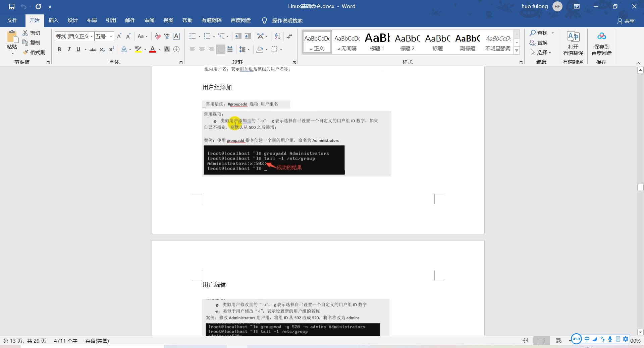Image resolution: width=644 pixels, height=348 pixels.
Task: Select the Clear All Formatting icon
Action: click(x=158, y=36)
